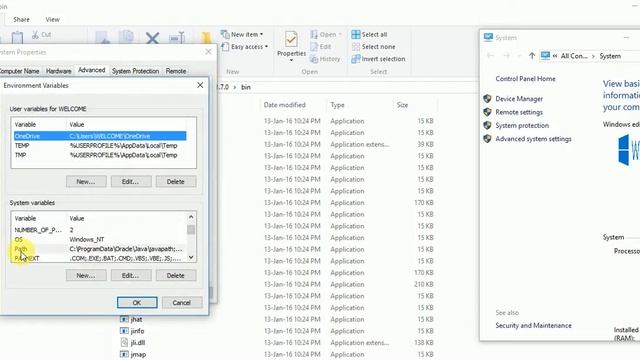Select the Hardware tab
This screenshot has width=640, height=360.
(58, 71)
